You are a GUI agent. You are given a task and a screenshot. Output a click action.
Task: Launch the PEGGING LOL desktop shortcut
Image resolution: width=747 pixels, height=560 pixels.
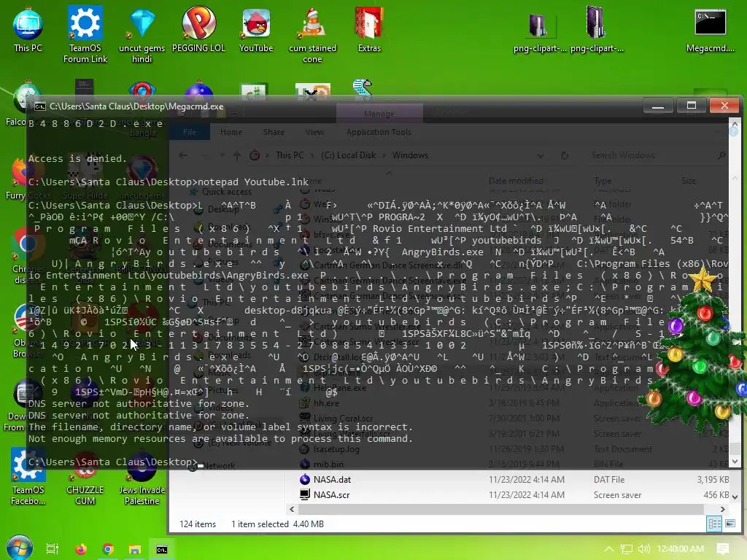pos(198,29)
